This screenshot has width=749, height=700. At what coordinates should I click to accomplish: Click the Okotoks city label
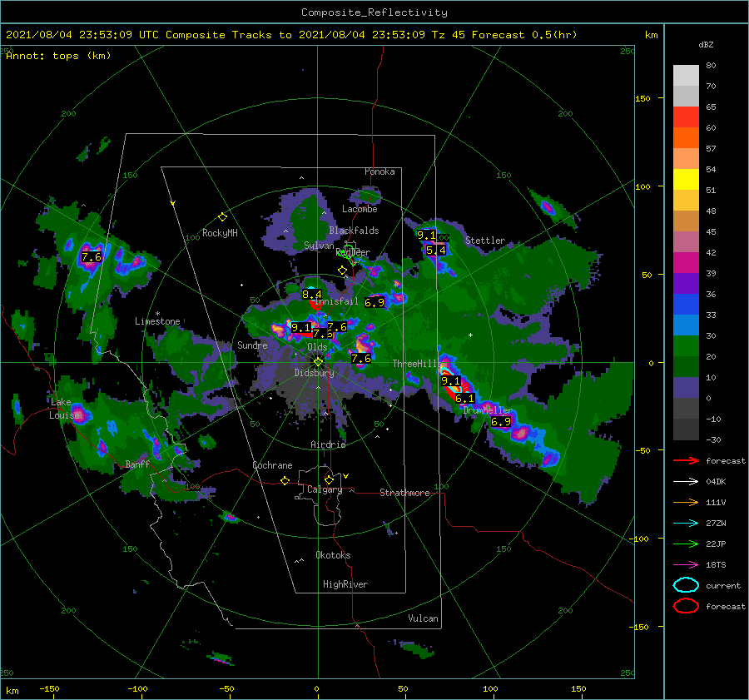(x=333, y=555)
